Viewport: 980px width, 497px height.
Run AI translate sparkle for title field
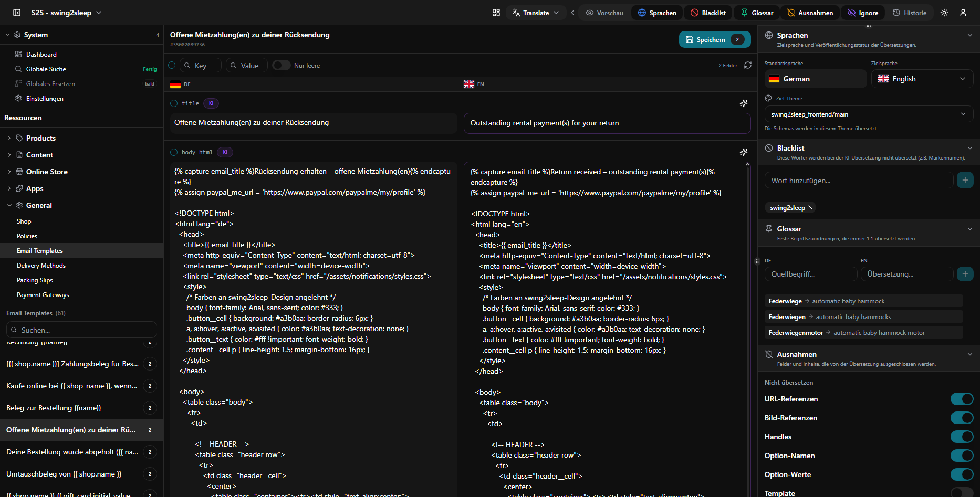click(x=744, y=103)
